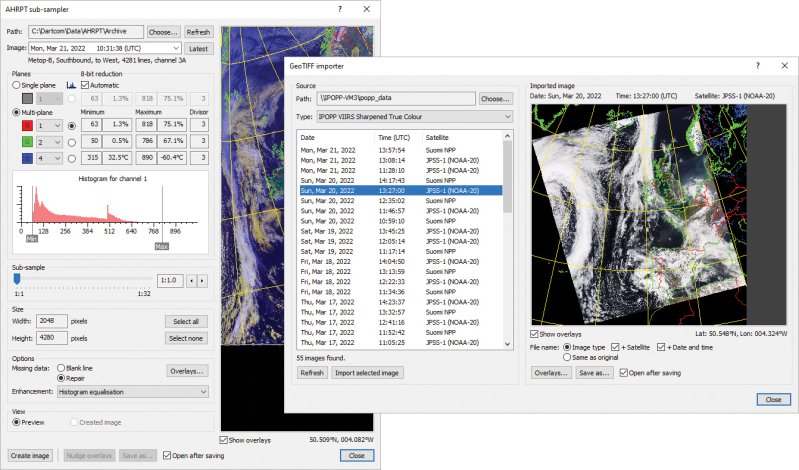799x470 pixels.
Task: Select the blue channel histogram radio button
Action: click(72, 159)
